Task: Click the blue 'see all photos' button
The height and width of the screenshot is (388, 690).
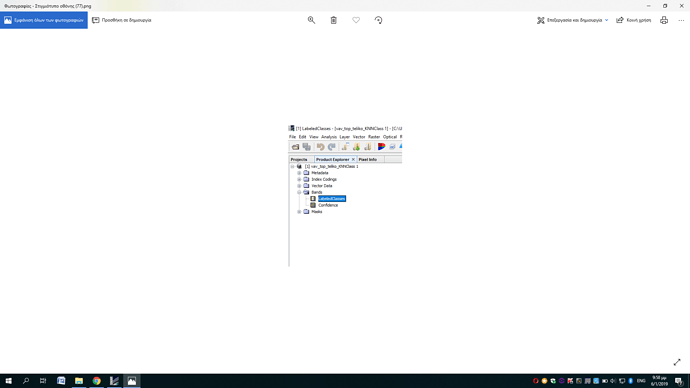Action: [x=44, y=20]
